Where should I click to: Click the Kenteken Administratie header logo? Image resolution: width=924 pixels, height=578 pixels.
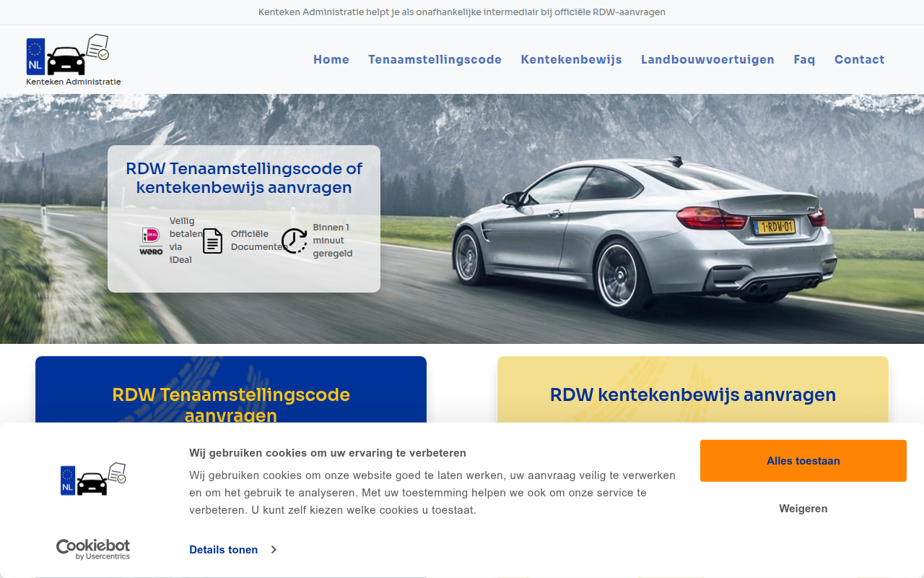tap(73, 60)
